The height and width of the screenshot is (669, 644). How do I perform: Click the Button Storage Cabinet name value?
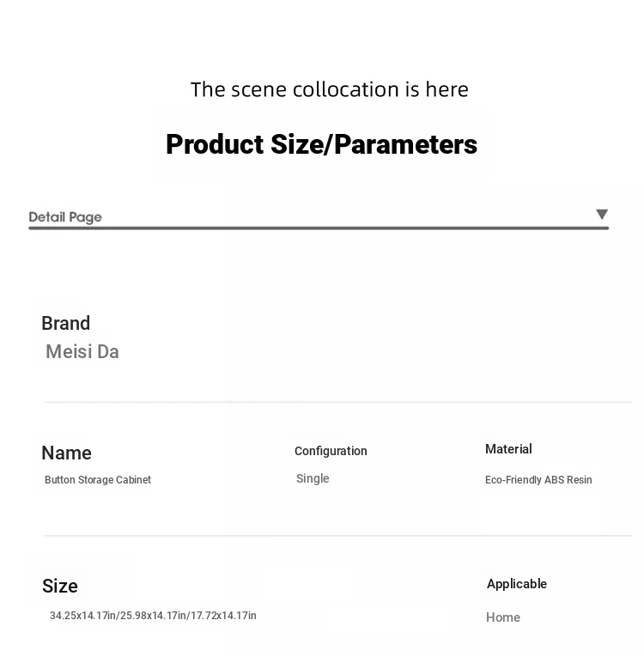98,480
